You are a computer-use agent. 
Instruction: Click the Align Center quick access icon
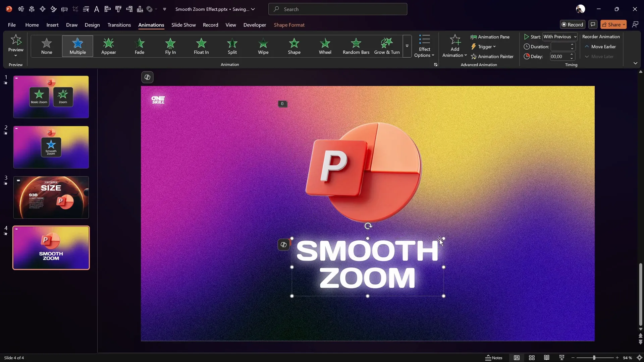click(x=32, y=9)
